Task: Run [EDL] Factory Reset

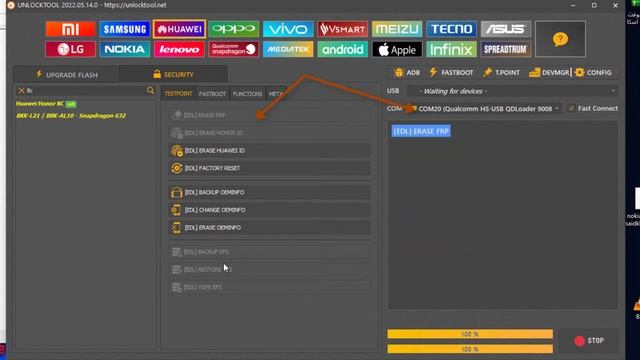Action: click(x=270, y=168)
